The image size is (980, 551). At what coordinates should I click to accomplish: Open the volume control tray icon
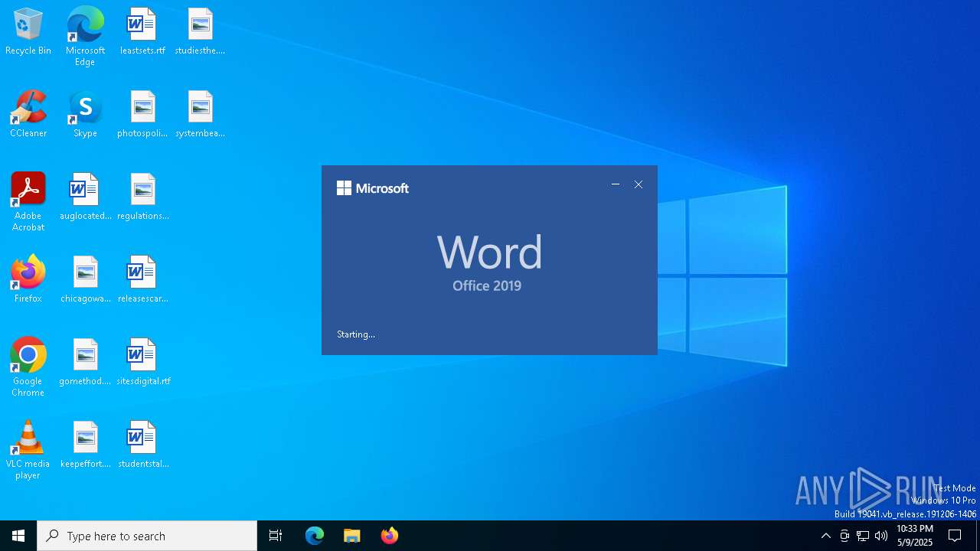pos(881,536)
